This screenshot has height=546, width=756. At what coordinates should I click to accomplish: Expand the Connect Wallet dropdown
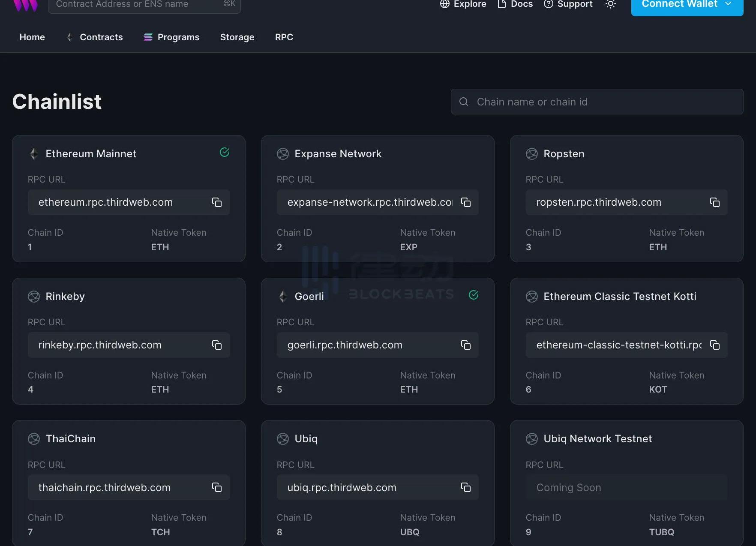point(687,5)
